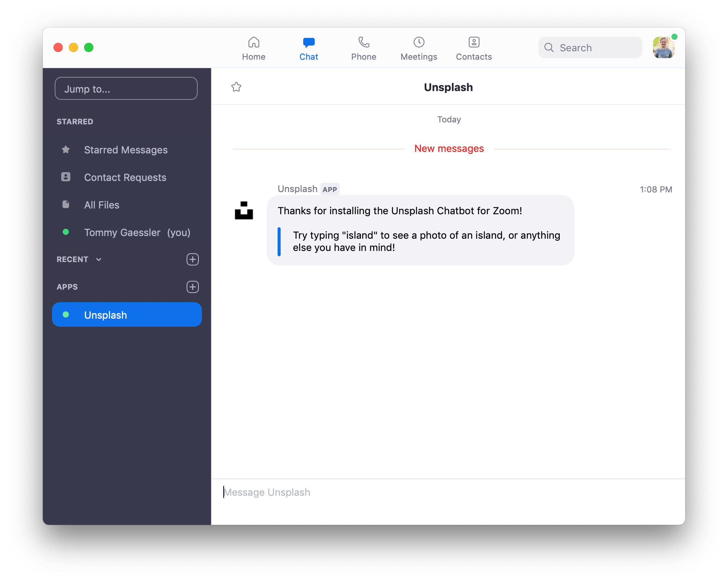The image size is (728, 583).
Task: Click the yellow minimize window button
Action: (x=73, y=47)
